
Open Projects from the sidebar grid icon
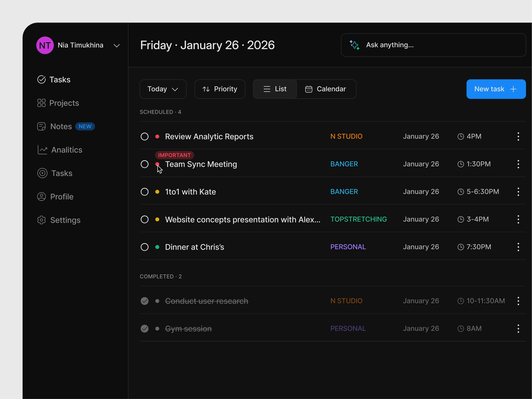pos(41,103)
